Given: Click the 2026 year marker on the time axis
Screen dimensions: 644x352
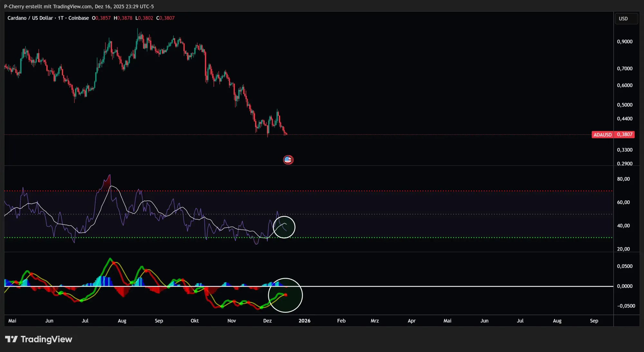Looking at the screenshot, I should [x=305, y=321].
